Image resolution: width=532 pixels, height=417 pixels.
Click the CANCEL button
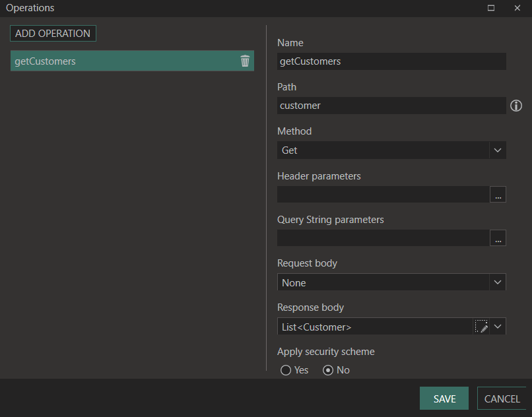[502, 399]
